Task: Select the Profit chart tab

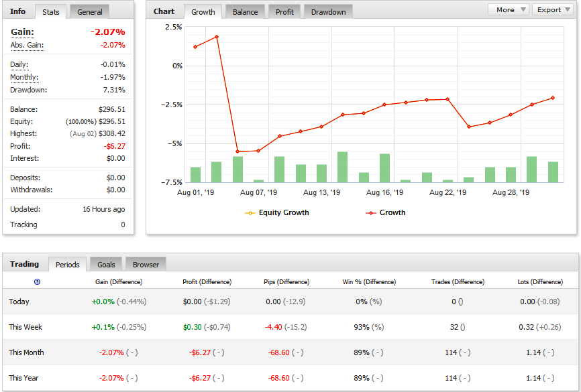Action: (284, 12)
